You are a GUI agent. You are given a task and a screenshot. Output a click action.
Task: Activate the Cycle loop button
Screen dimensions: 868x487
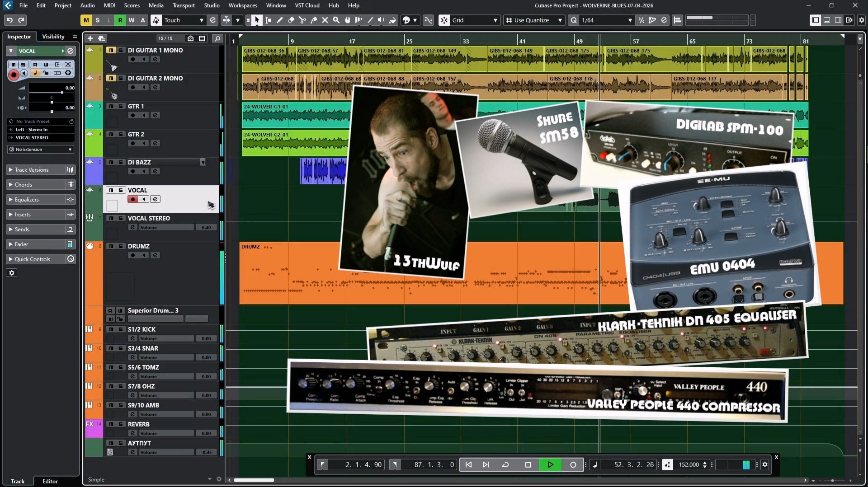click(505, 464)
